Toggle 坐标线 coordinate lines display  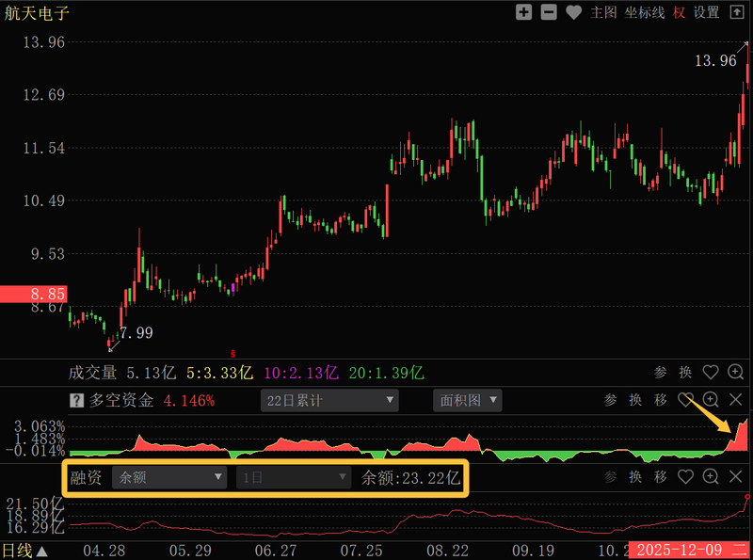point(645,12)
